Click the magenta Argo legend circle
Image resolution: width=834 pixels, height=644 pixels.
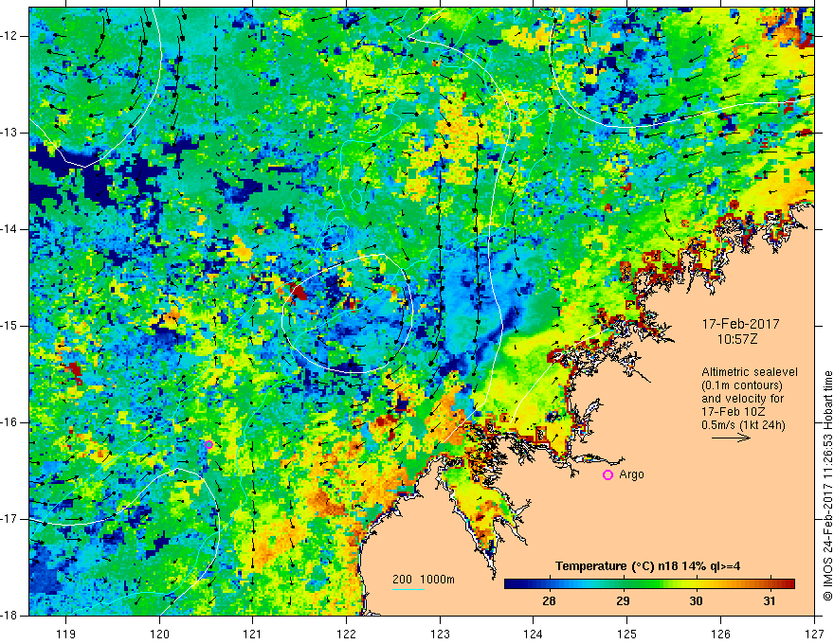pos(607,475)
